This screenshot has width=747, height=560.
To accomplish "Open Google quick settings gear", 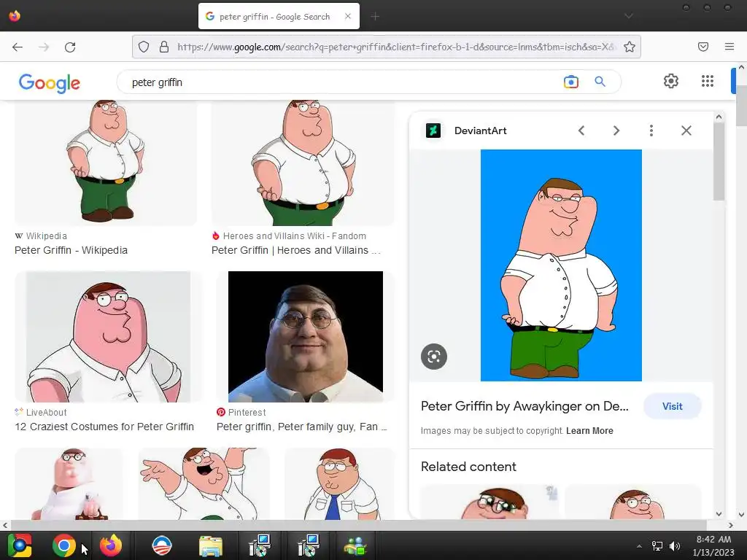I will (671, 81).
